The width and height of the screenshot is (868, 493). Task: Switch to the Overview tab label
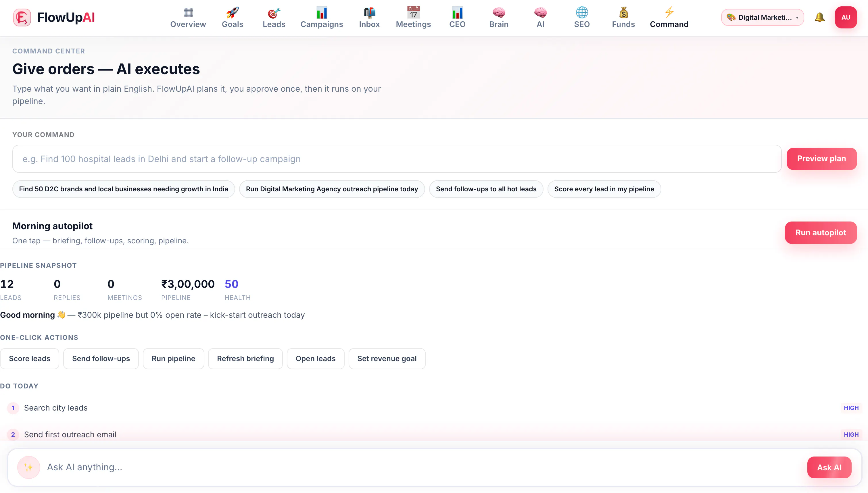(188, 24)
